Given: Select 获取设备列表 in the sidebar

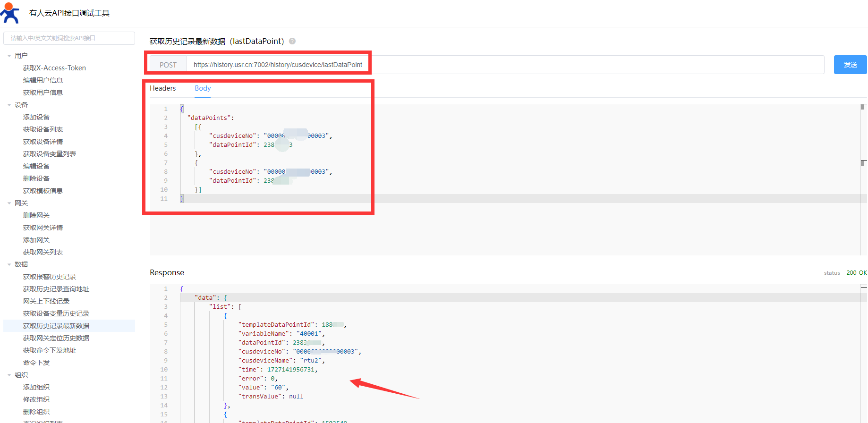Looking at the screenshot, I should (43, 129).
